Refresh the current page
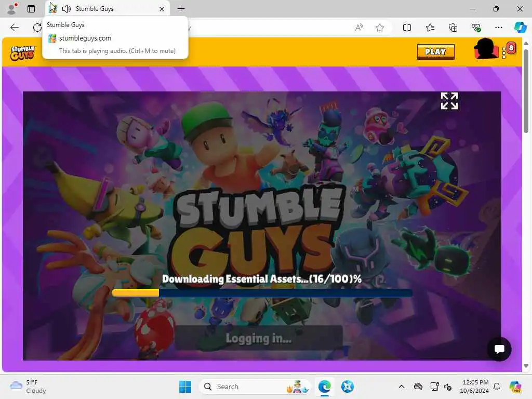Image resolution: width=532 pixels, height=399 pixels. pyautogui.click(x=37, y=28)
